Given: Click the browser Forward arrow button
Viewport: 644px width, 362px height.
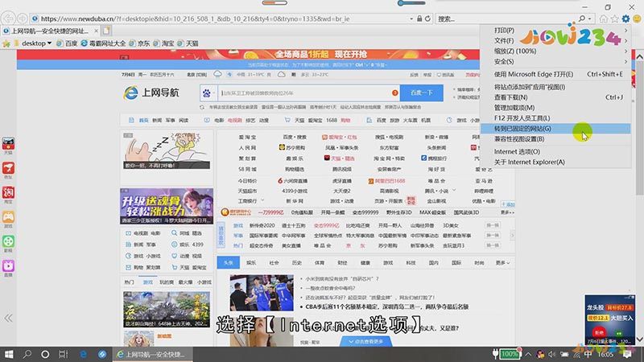Looking at the screenshot, I should point(23,19).
